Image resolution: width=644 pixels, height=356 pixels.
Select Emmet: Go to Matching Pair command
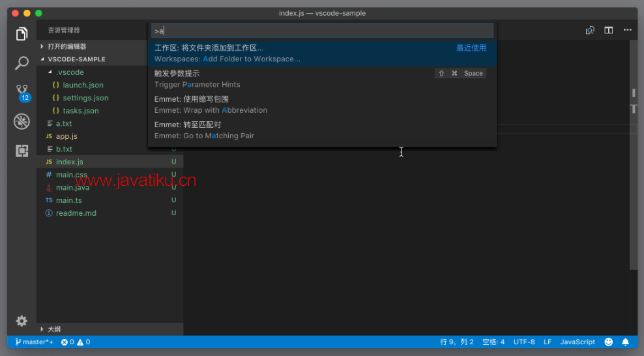point(323,130)
